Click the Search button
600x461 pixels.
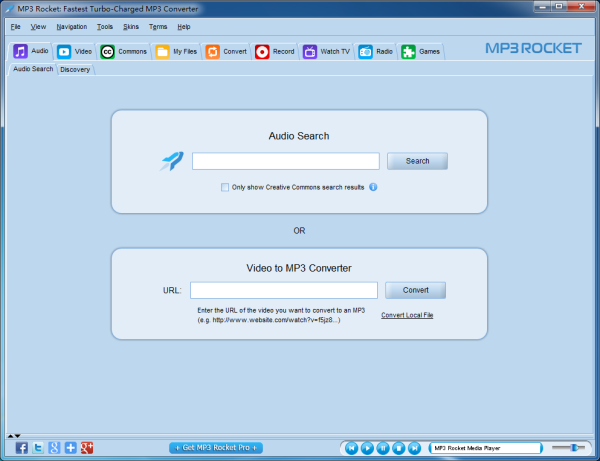[417, 161]
